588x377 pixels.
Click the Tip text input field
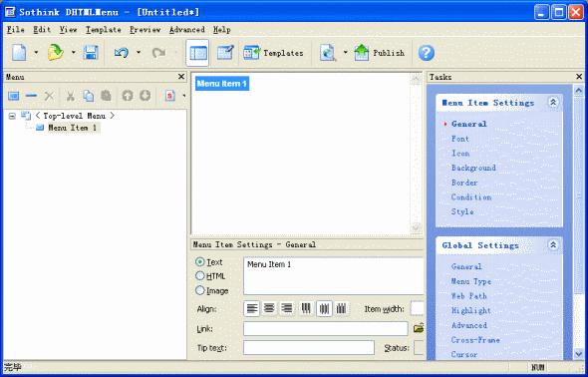pos(309,348)
